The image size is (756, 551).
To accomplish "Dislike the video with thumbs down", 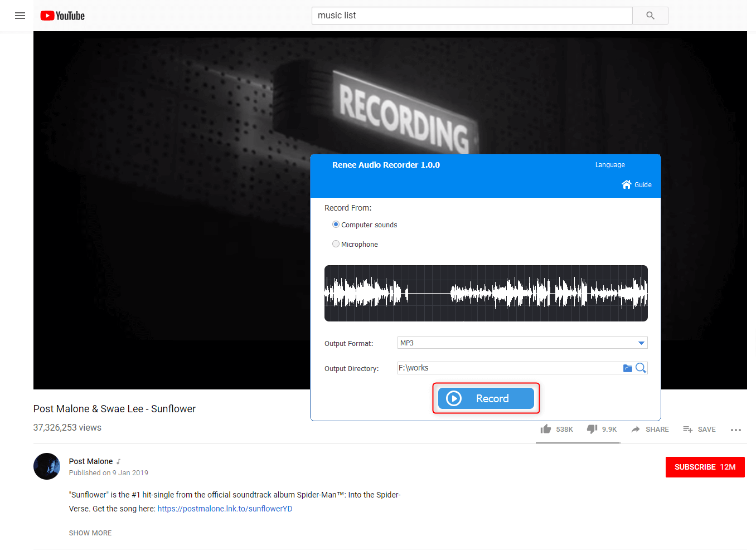I will point(592,429).
